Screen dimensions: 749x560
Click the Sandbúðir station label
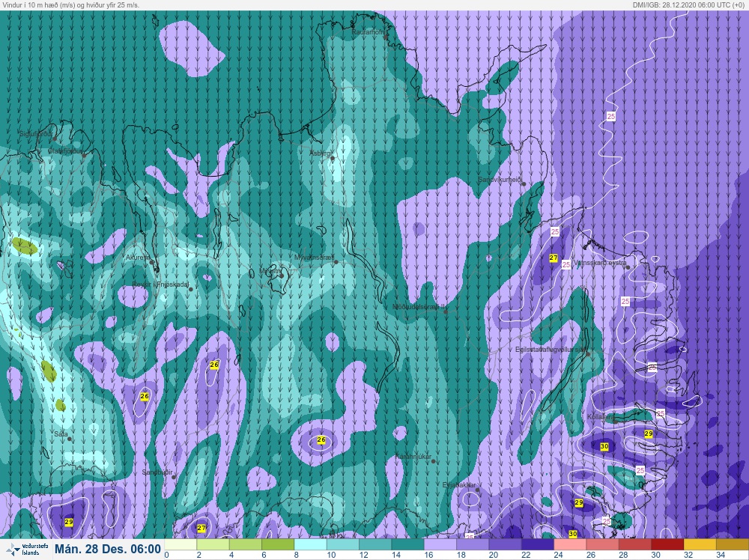click(x=157, y=472)
